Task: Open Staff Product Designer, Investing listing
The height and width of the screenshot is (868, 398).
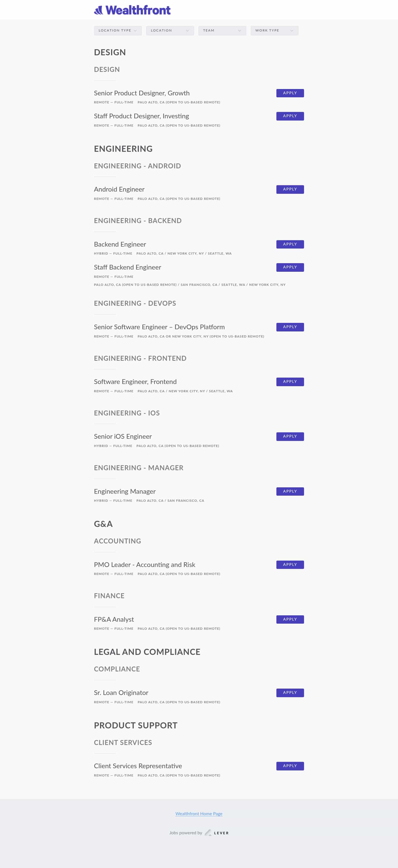Action: click(142, 116)
